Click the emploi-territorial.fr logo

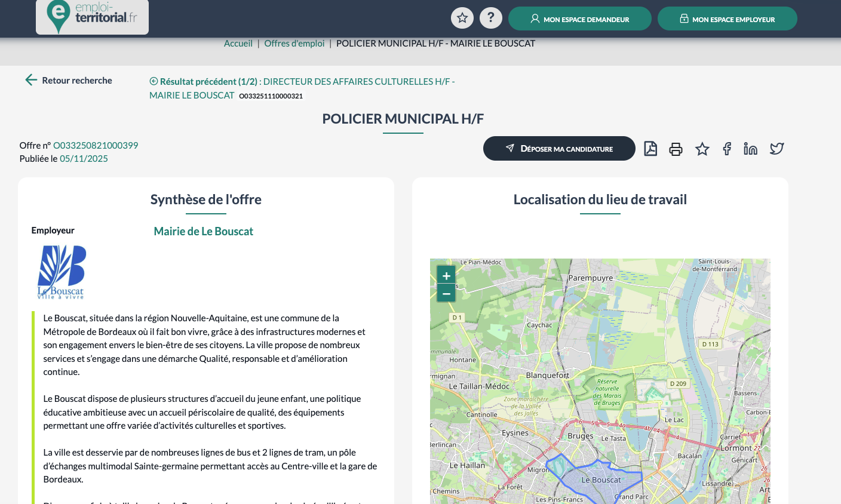click(92, 17)
